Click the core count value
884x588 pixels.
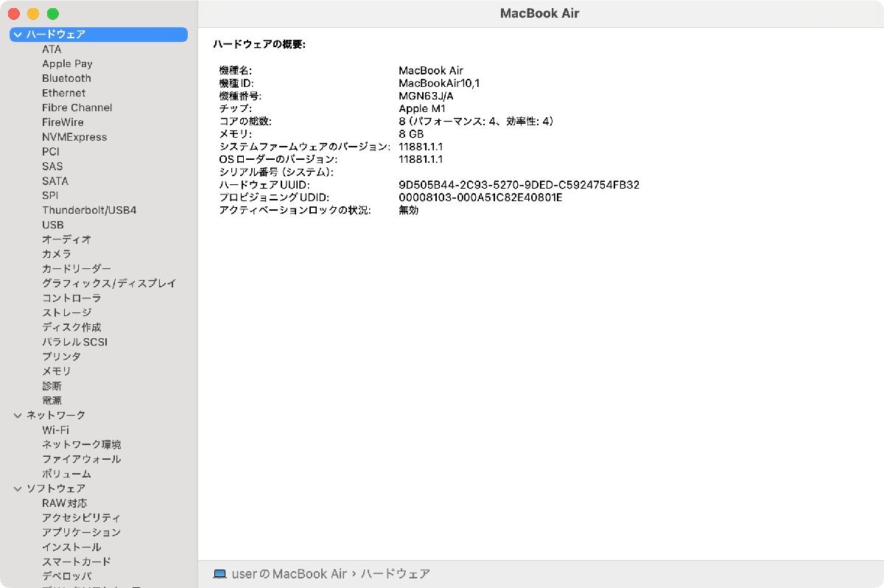tap(476, 122)
